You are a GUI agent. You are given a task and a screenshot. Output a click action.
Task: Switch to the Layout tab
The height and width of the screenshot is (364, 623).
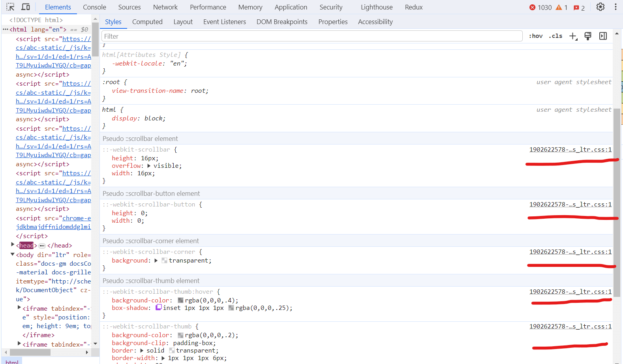[x=183, y=22]
